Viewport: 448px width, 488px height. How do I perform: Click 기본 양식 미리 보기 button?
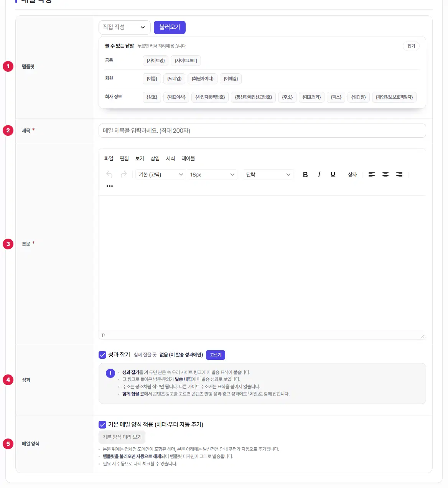(122, 437)
